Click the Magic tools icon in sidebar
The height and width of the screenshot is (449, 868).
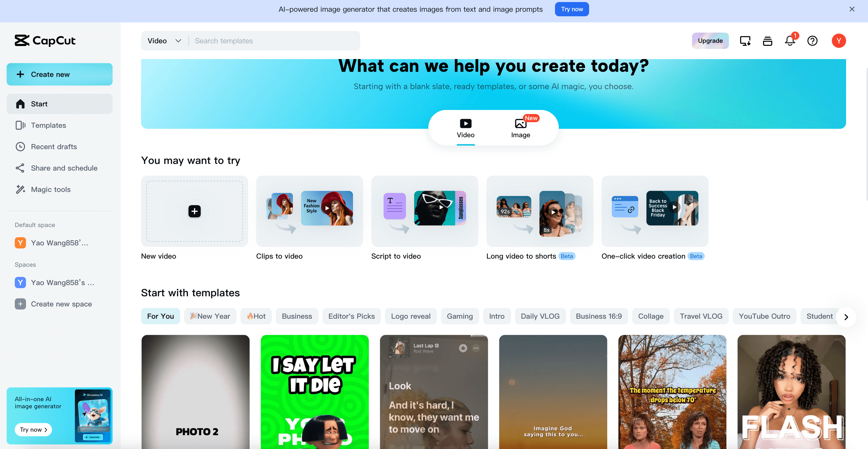tap(20, 189)
